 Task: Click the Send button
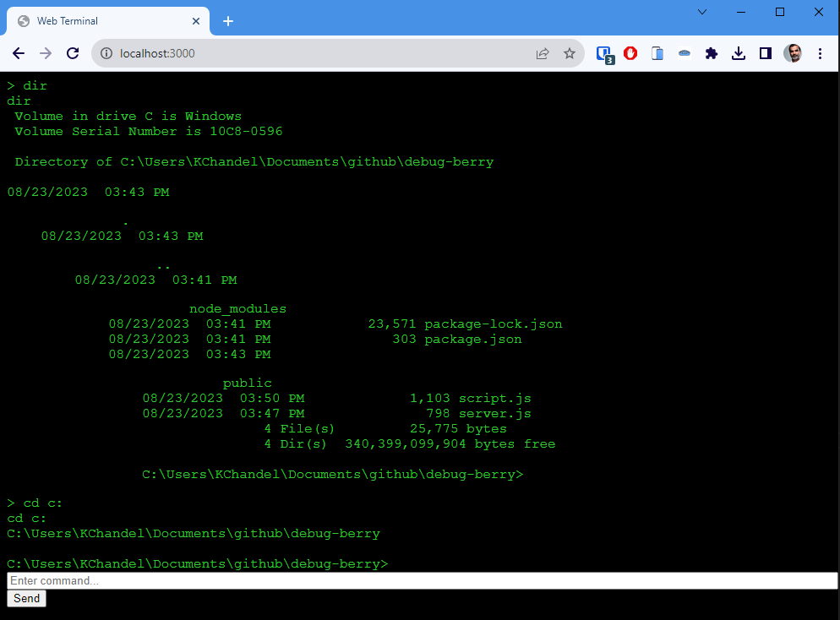[26, 598]
